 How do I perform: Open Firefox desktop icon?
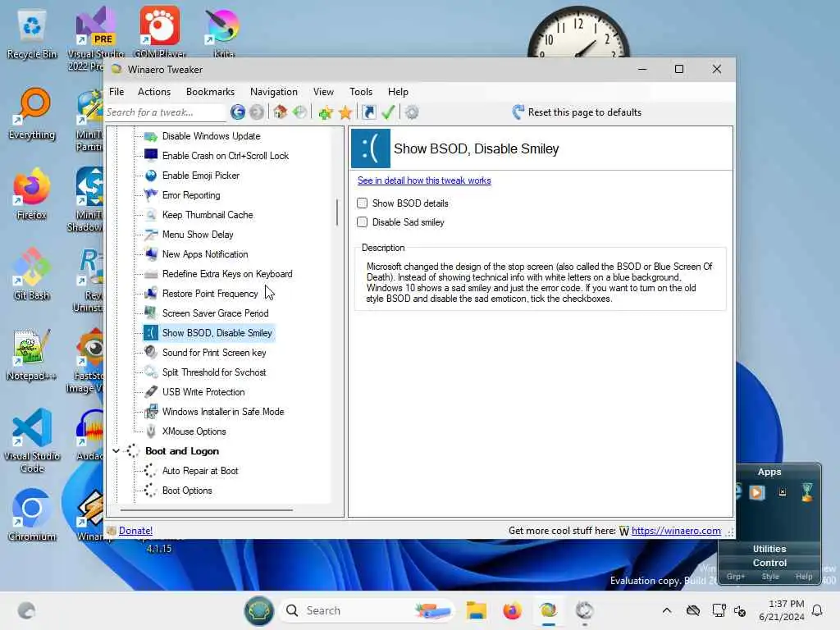coord(32,194)
